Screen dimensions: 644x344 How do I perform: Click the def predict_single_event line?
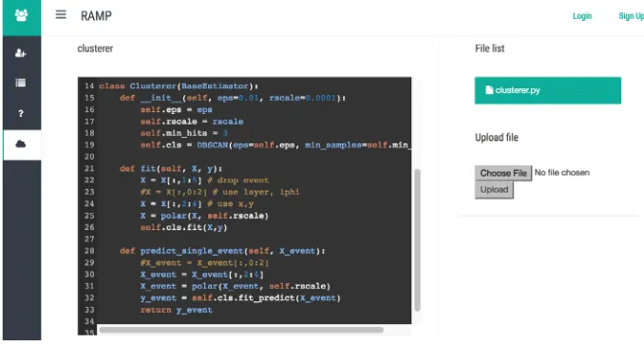tap(222, 251)
